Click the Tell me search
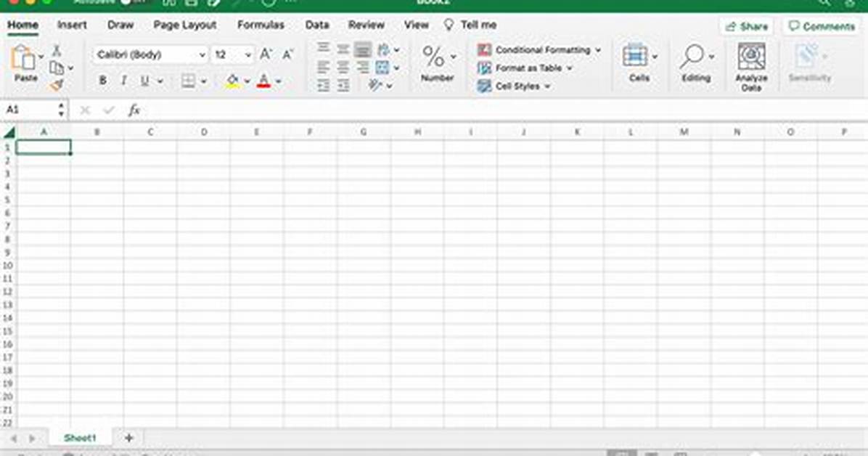 470,25
